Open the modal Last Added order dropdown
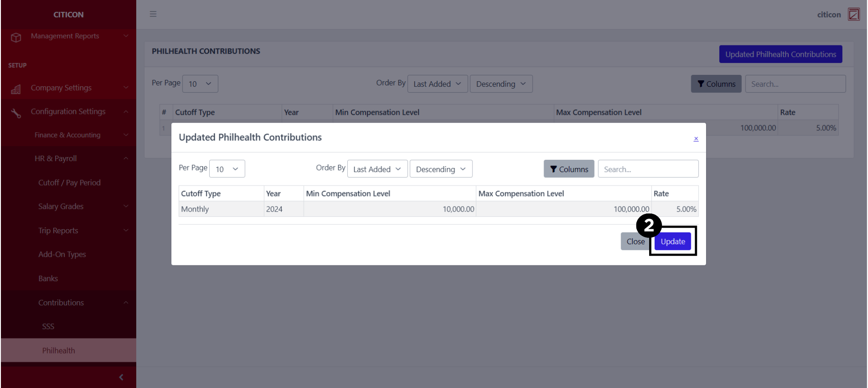 [377, 169]
